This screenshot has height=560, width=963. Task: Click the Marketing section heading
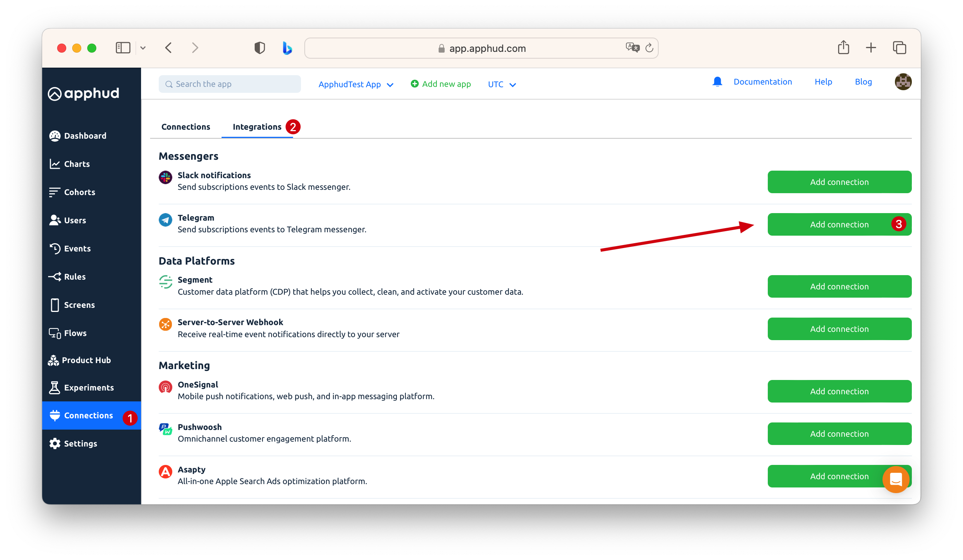coord(184,365)
